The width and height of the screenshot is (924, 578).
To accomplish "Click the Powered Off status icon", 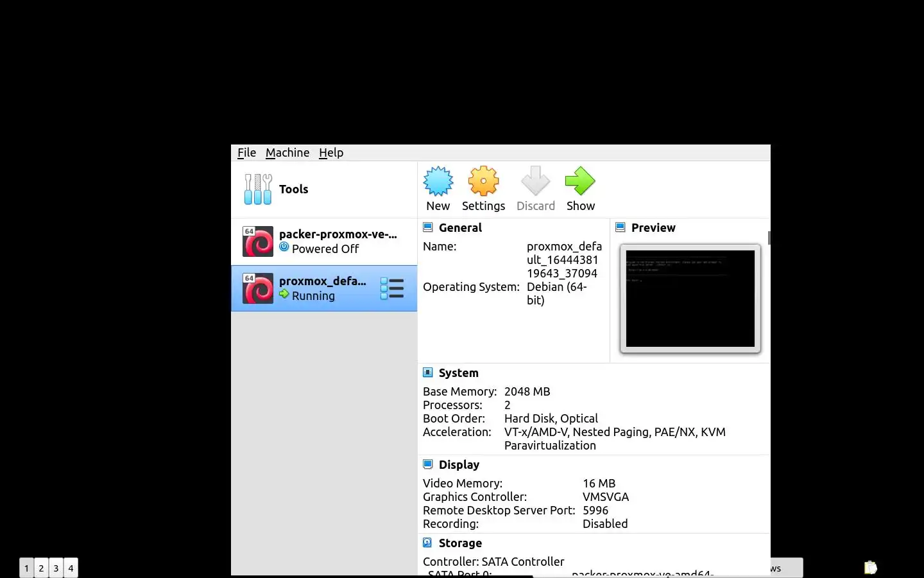I will coord(284,247).
